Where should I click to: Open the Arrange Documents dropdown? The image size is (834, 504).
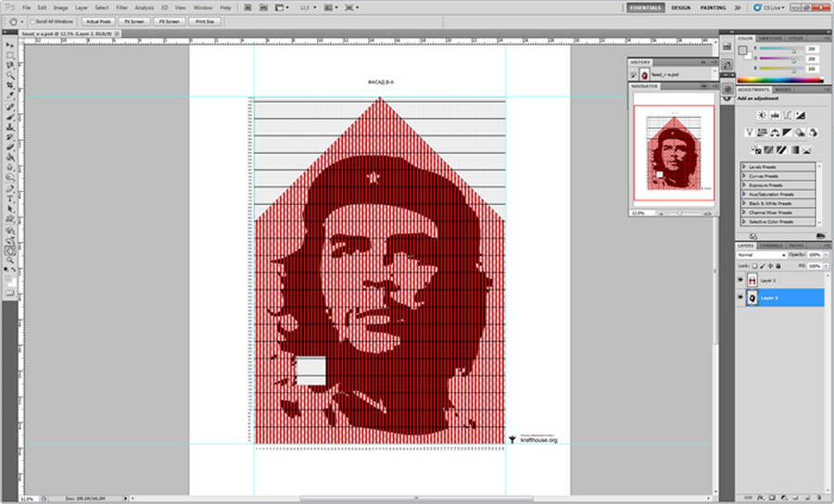pos(330,7)
